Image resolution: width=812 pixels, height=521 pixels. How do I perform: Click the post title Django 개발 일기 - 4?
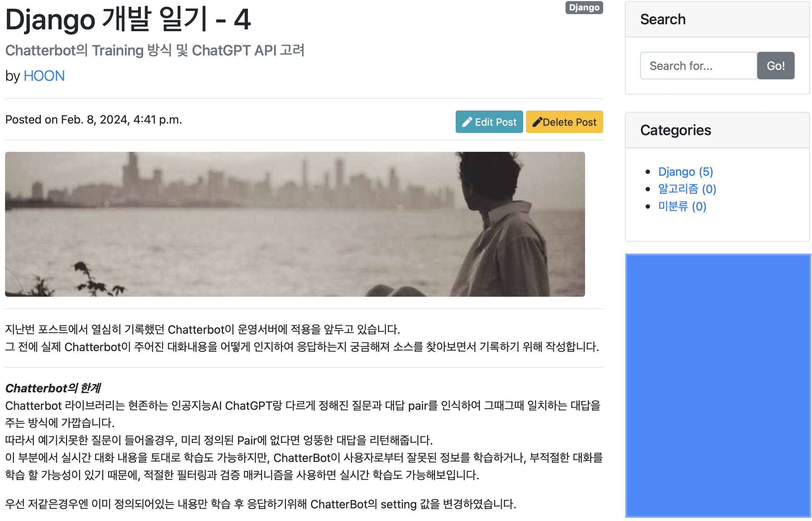click(x=128, y=19)
